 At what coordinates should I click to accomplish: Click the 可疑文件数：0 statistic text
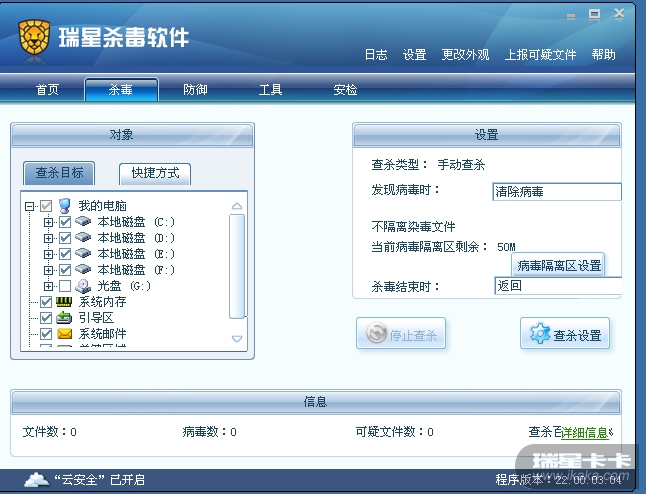click(x=394, y=432)
